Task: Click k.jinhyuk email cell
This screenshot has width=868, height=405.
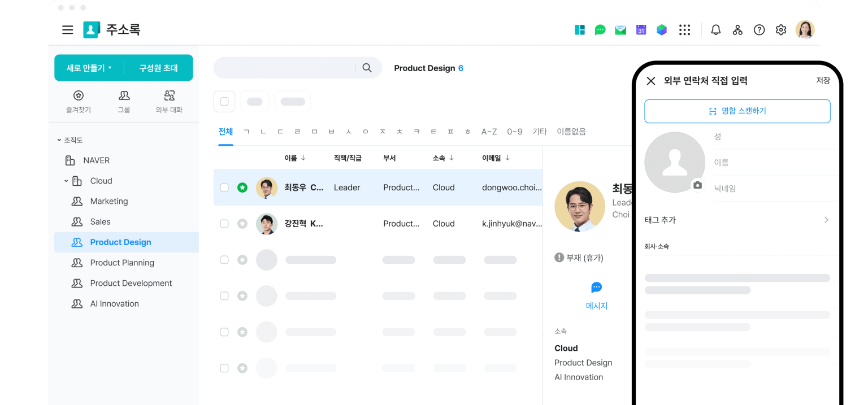Action: tap(512, 224)
